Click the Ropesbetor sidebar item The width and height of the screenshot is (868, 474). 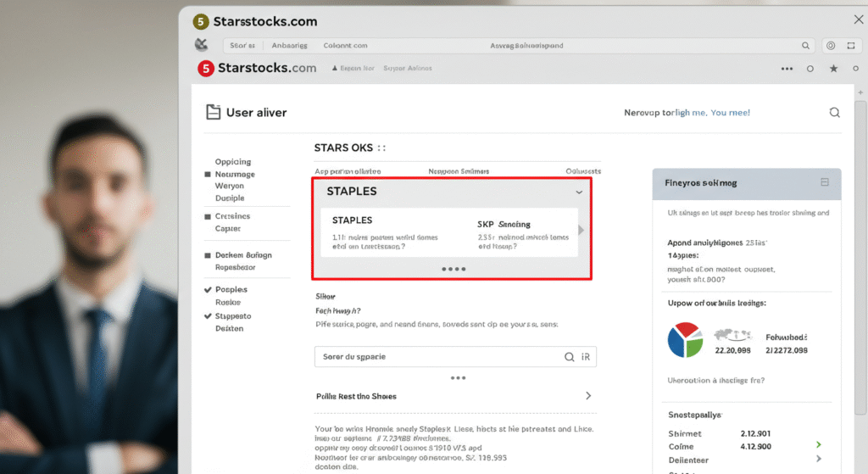click(236, 267)
